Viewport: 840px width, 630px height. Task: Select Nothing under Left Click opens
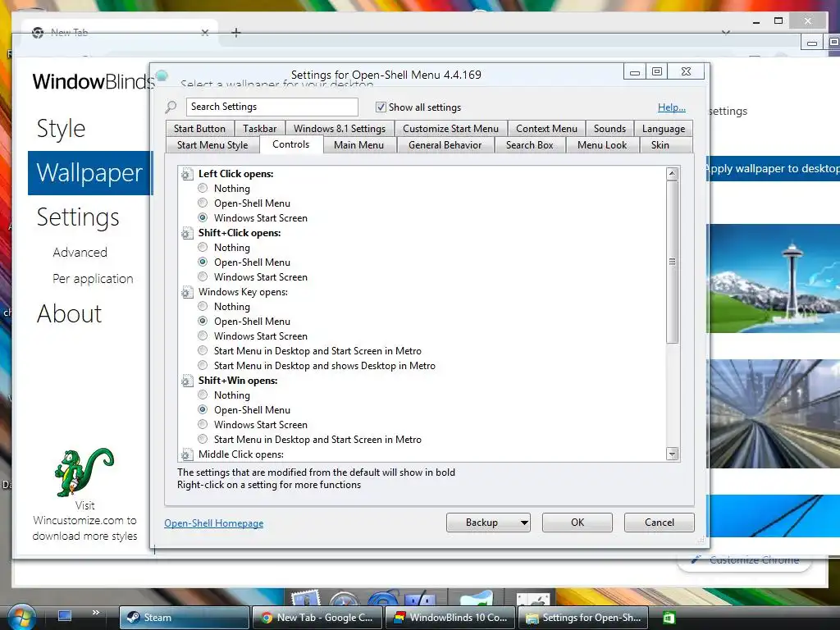(x=203, y=188)
